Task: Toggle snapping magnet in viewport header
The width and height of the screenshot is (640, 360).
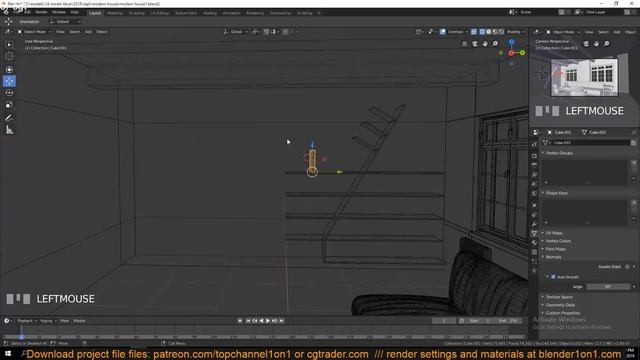Action: click(x=266, y=32)
